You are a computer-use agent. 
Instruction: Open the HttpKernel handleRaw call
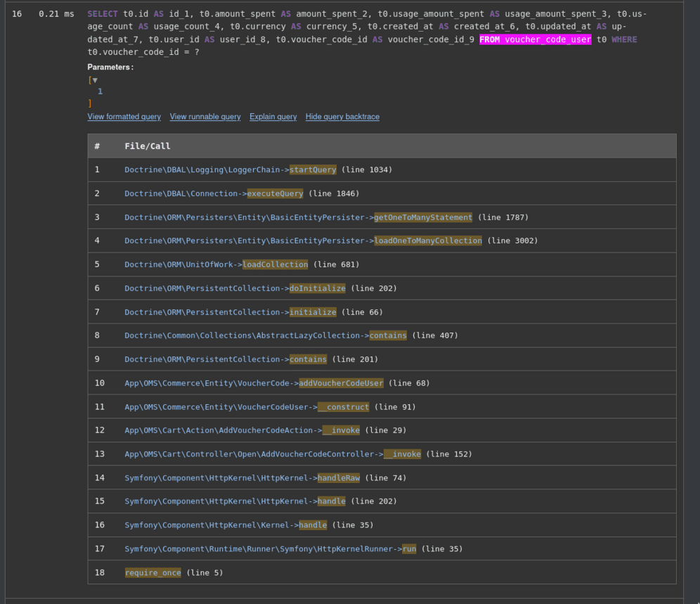click(242, 478)
